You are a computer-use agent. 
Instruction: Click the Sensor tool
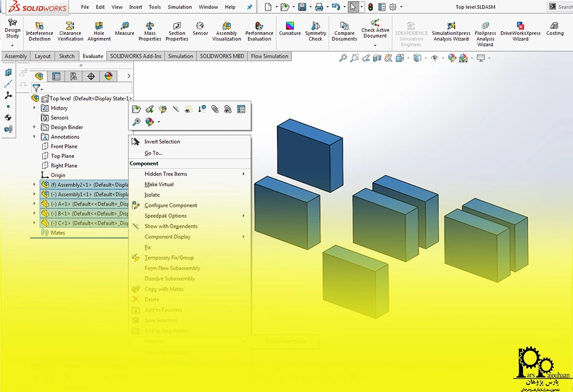200,28
